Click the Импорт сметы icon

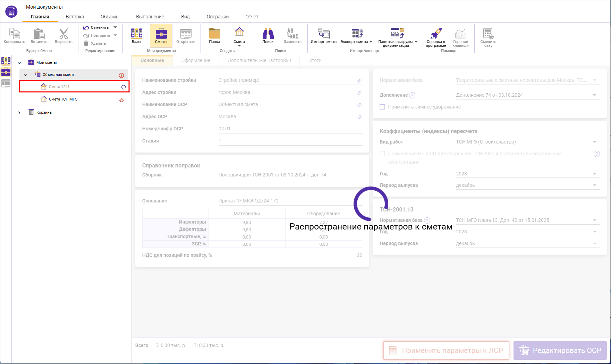click(324, 36)
